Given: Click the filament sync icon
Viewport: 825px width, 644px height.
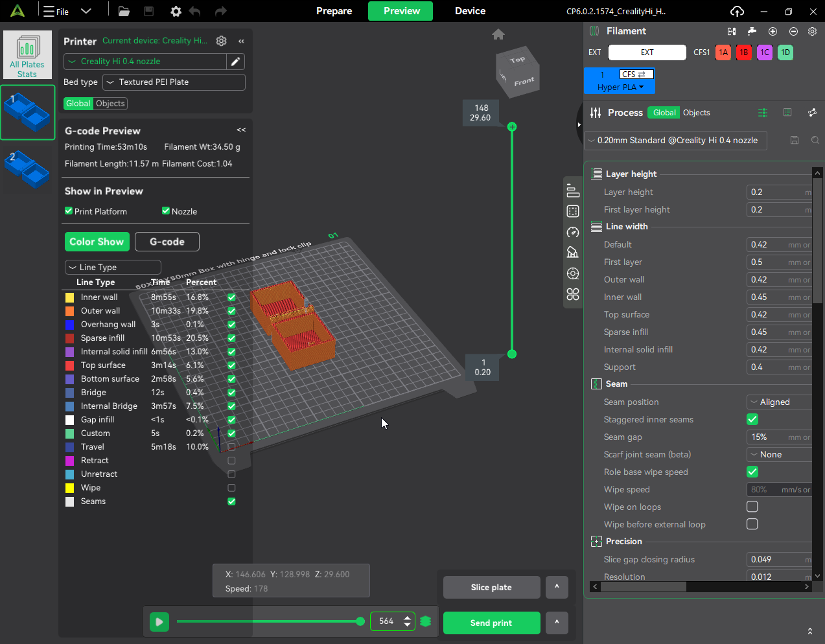Looking at the screenshot, I should 732,31.
